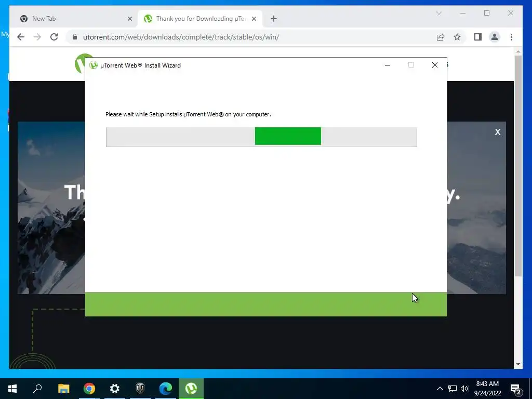Open the Chrome profile menu
This screenshot has width=532, height=399.
[495, 37]
